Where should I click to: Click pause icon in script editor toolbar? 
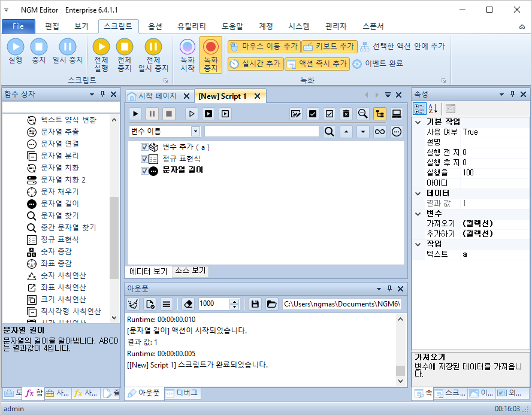152,114
